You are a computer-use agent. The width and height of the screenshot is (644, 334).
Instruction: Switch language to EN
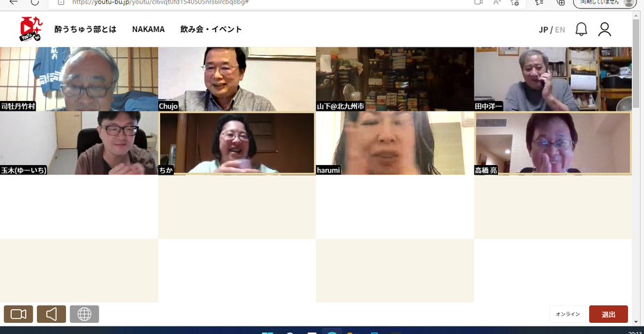click(560, 30)
